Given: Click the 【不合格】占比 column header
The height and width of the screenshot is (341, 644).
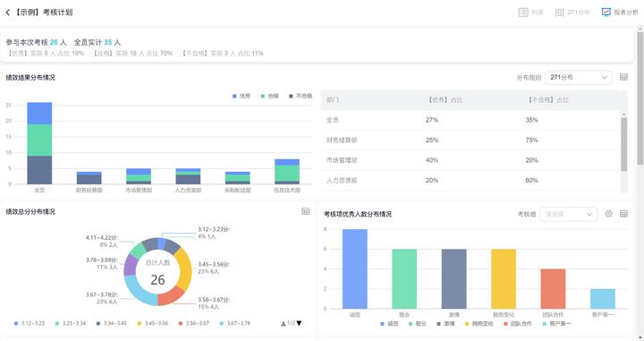Looking at the screenshot, I should point(547,100).
